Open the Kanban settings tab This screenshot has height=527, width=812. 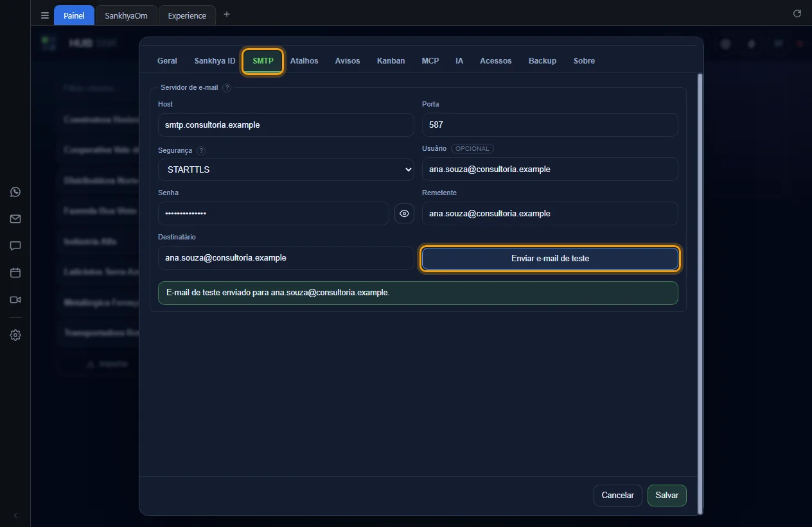pyautogui.click(x=391, y=61)
